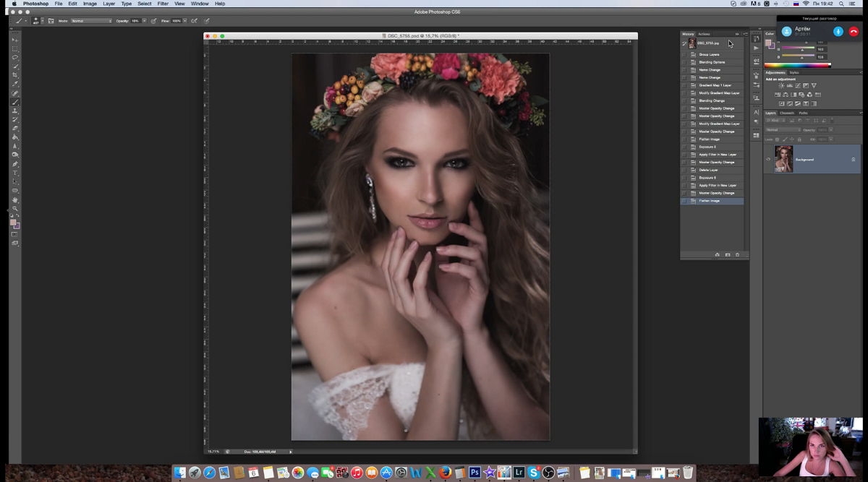Open the Image menu
Screen dimensions: 868x482
[90, 4]
